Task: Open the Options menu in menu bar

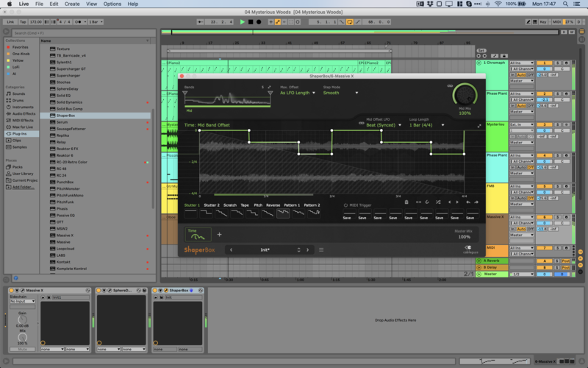Action: pos(112,4)
